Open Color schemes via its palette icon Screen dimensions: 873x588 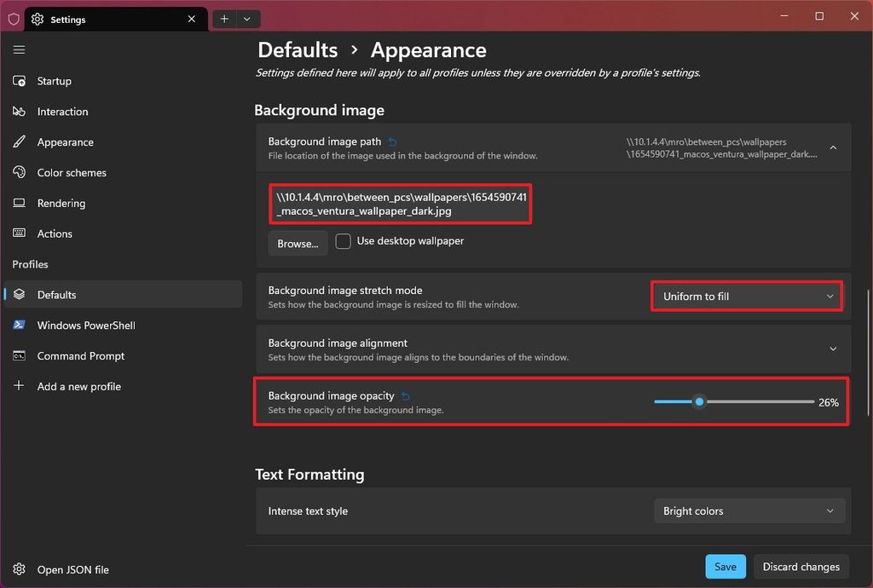click(19, 173)
